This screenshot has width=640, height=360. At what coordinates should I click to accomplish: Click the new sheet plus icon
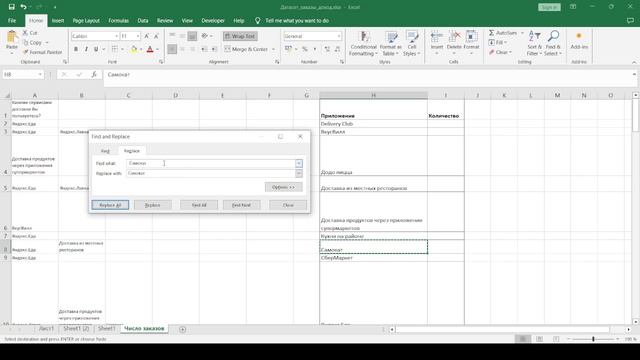182,329
